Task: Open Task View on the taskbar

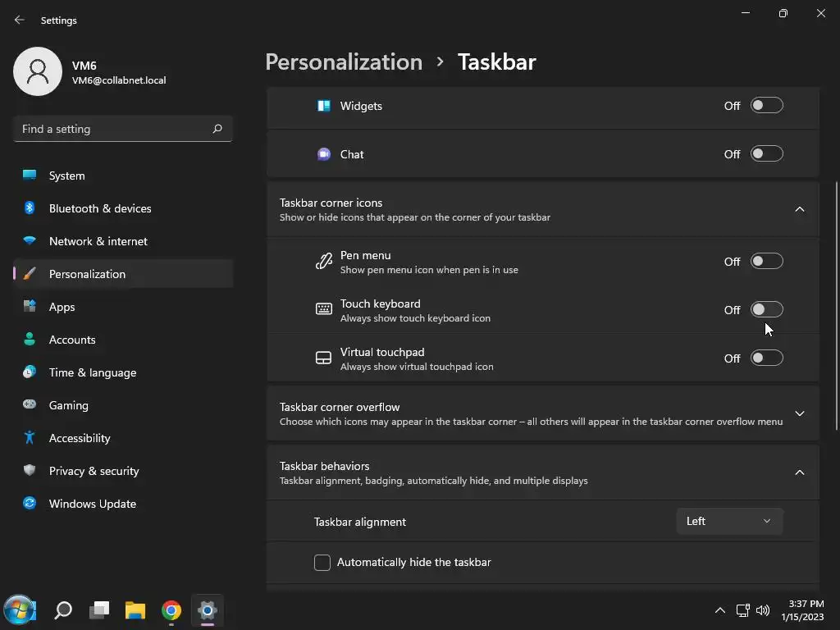Action: [x=99, y=609]
